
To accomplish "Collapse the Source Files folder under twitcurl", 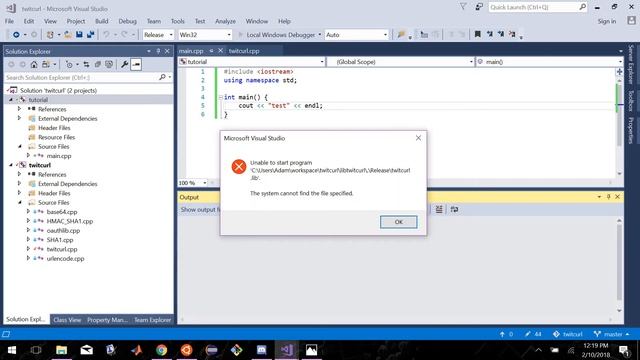I will click(19, 202).
